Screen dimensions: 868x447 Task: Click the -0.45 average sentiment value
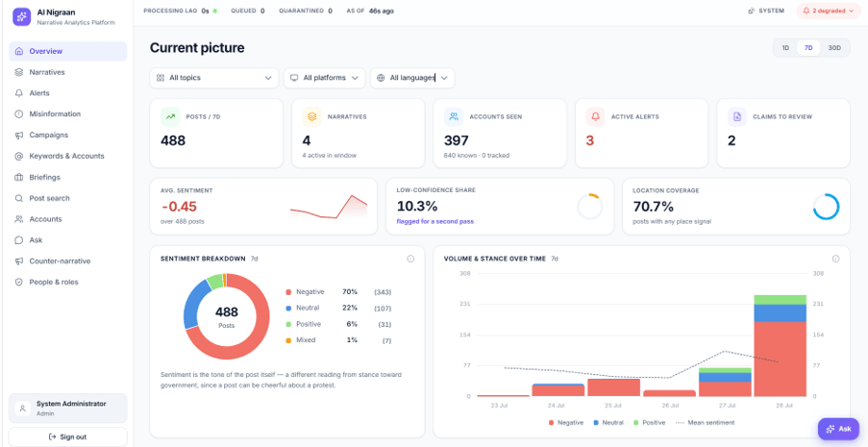(x=179, y=207)
